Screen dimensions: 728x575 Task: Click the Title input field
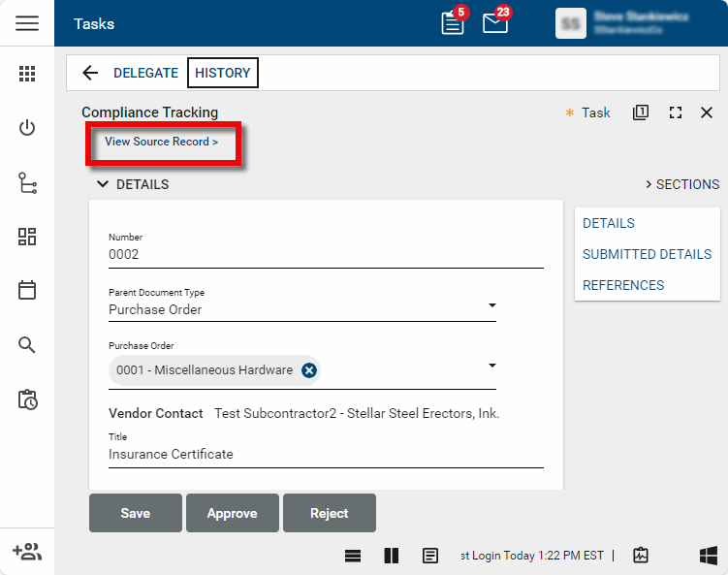tap(325, 454)
